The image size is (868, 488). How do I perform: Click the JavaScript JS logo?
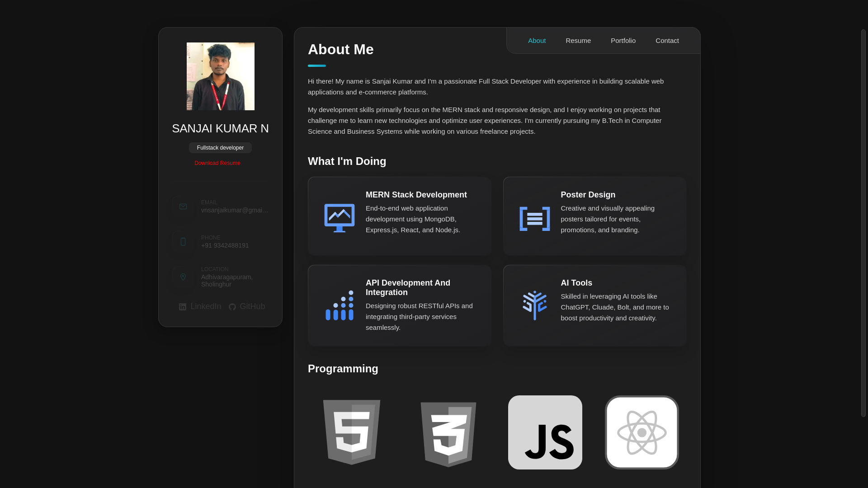tap(545, 432)
